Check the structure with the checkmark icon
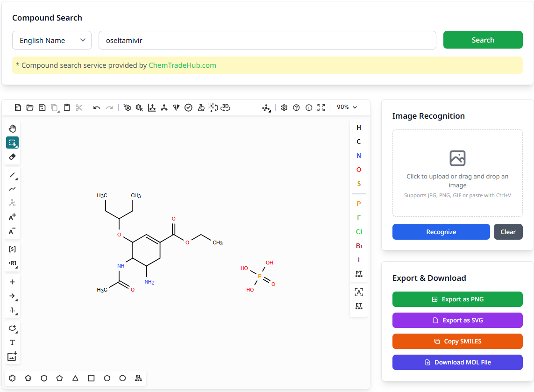This screenshot has height=392, width=534. 188,107
